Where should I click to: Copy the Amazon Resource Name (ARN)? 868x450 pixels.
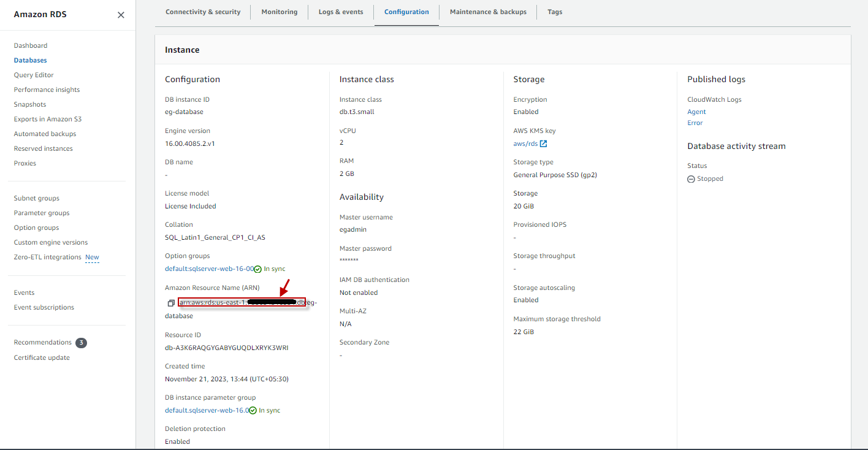tap(171, 303)
